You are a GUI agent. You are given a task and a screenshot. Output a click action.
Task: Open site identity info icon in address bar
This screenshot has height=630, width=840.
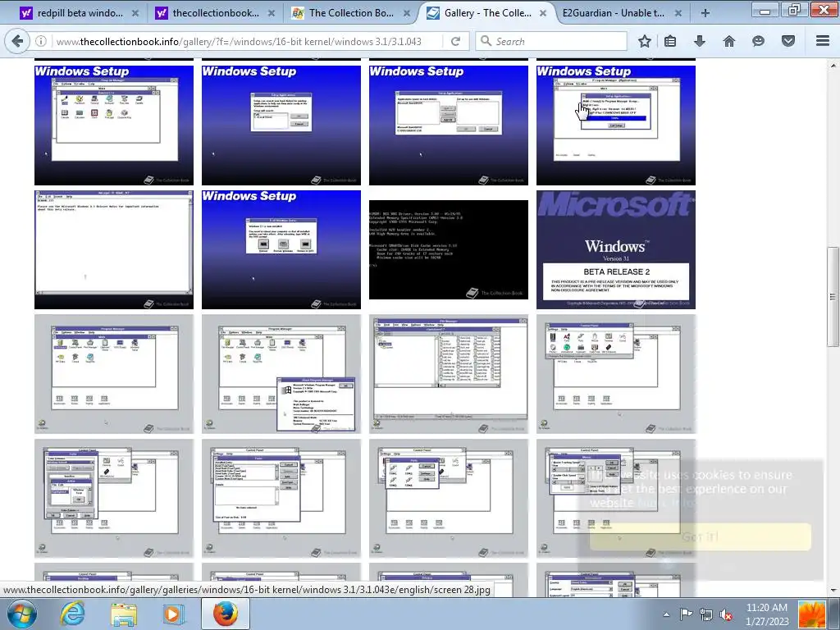pos(41,41)
